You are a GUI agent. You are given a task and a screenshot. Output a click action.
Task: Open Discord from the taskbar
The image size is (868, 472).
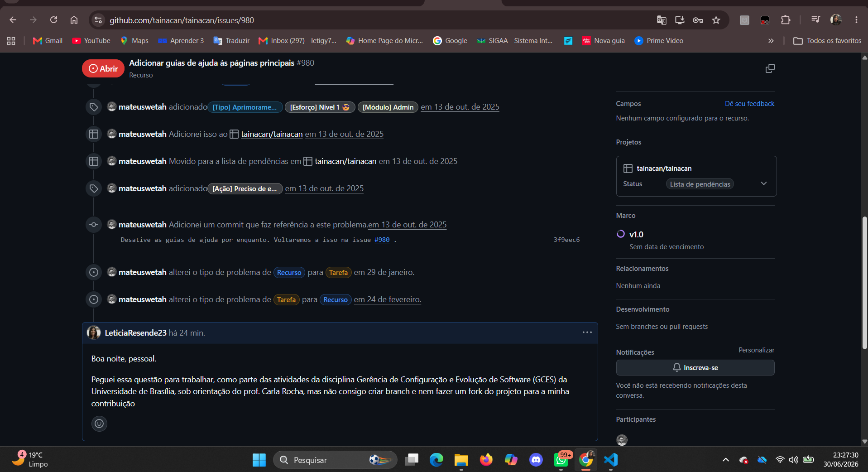[x=536, y=460]
